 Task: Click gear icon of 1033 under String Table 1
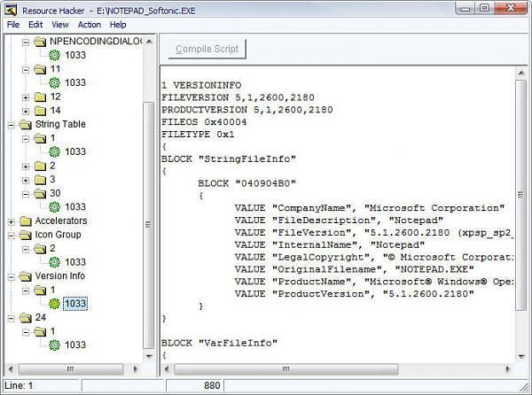click(x=54, y=151)
